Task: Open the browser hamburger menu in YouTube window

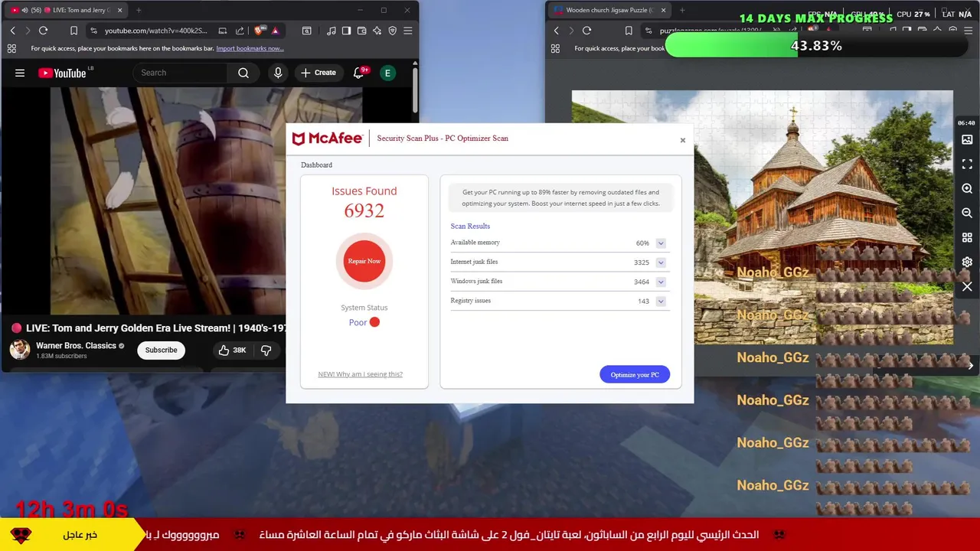Action: 407,31
